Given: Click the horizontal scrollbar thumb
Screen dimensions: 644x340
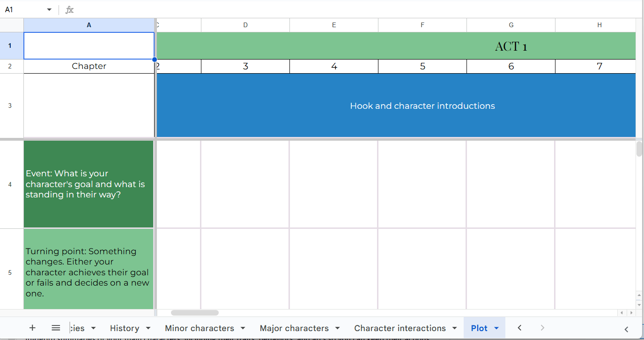Looking at the screenshot, I should tap(194, 312).
